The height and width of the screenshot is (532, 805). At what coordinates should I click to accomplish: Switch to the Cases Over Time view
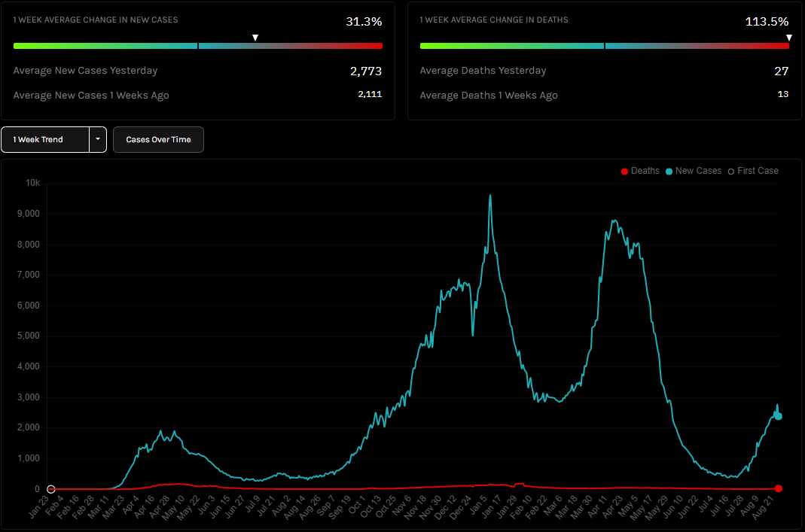pos(158,139)
